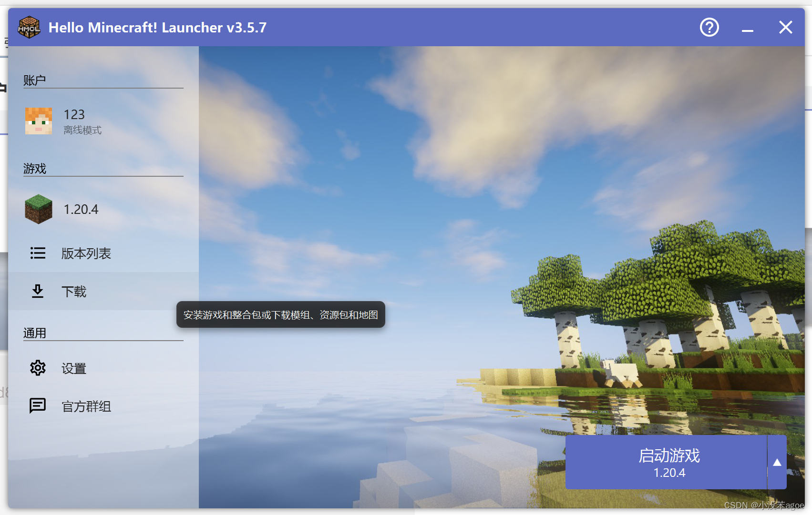Click the gear icon for settings

click(x=38, y=368)
